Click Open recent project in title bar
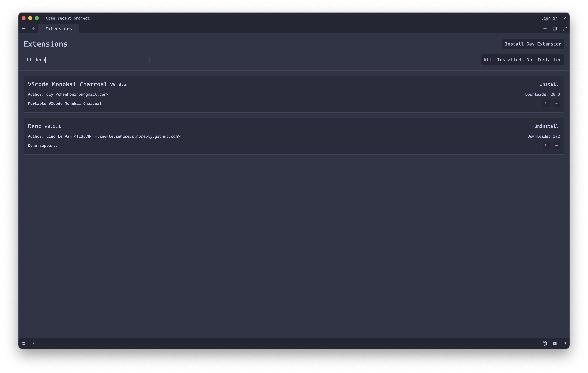The width and height of the screenshot is (588, 373). click(68, 18)
